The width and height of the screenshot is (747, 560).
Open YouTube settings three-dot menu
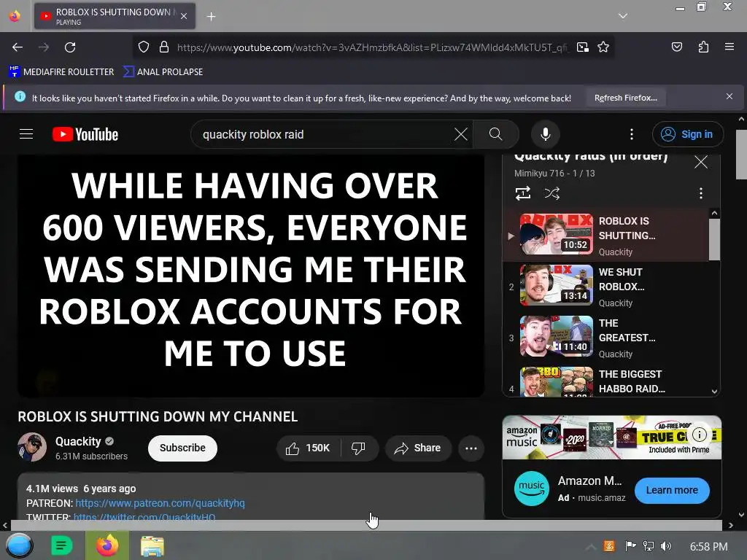point(632,134)
